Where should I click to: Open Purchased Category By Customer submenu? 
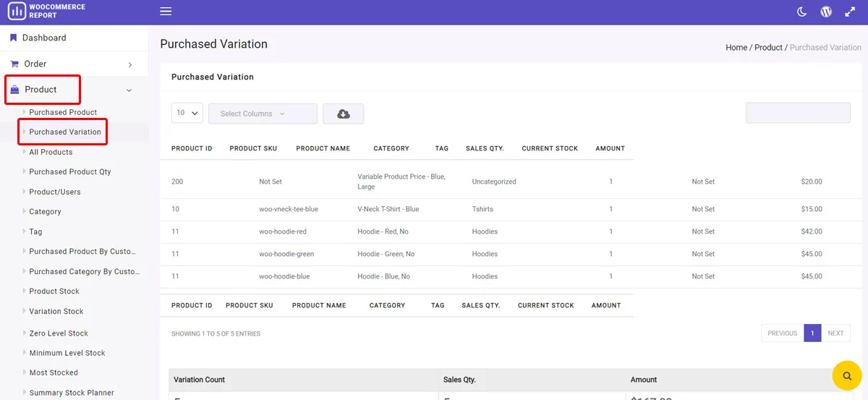click(85, 271)
